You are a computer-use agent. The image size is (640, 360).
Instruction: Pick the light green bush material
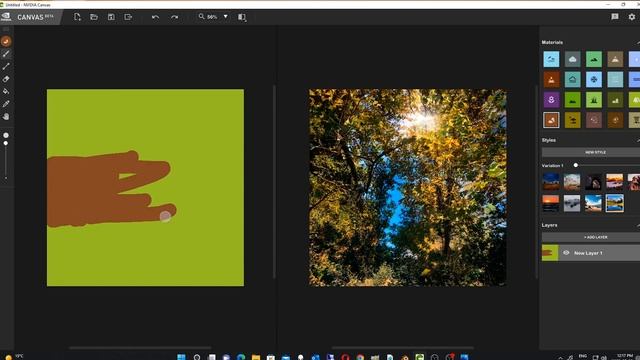pos(593,100)
